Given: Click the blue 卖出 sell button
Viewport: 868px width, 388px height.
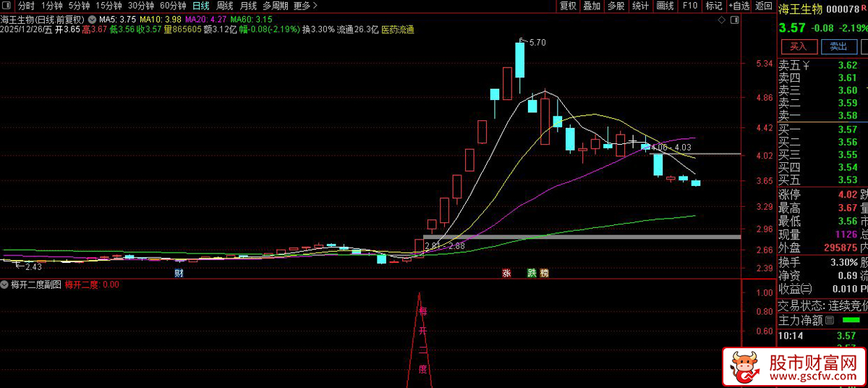Looking at the screenshot, I should [838, 46].
